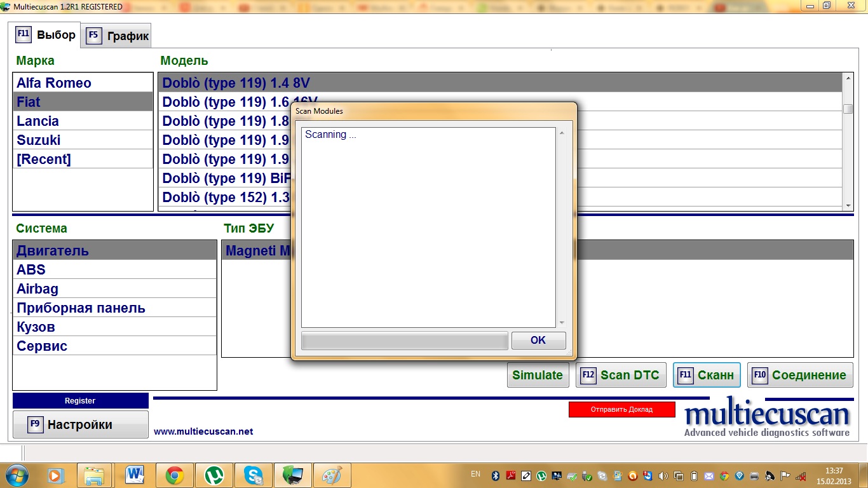Click the F12 key icon on Scan DTC
868x488 pixels.
588,375
